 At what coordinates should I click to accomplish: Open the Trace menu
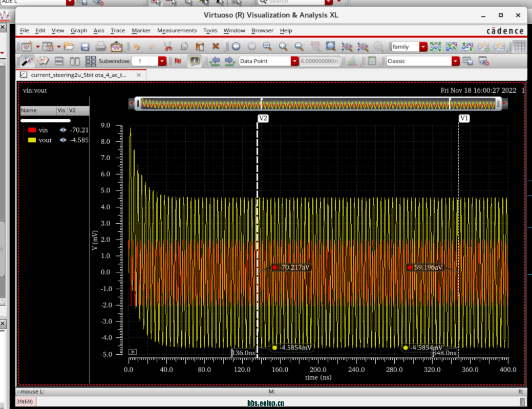pyautogui.click(x=118, y=31)
